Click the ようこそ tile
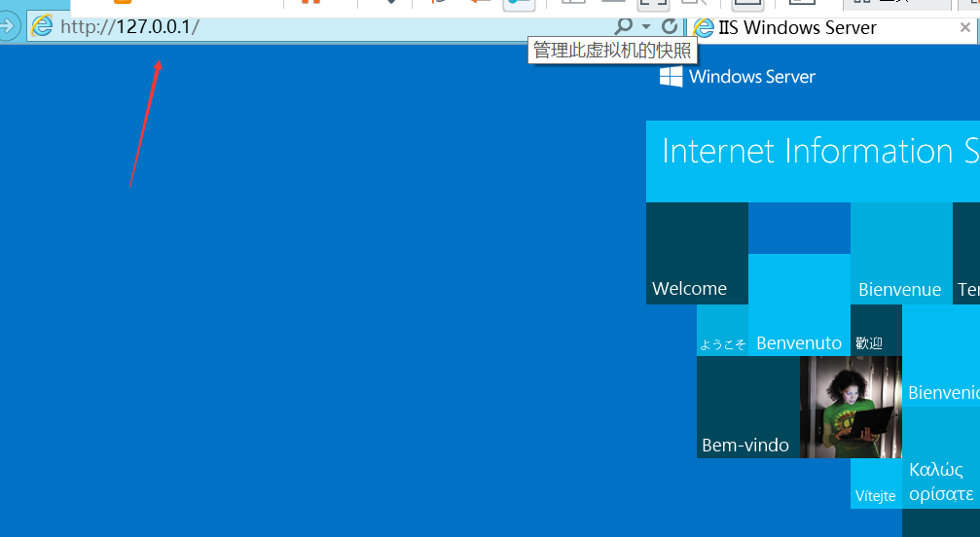The width and height of the screenshot is (980, 537). [722, 331]
